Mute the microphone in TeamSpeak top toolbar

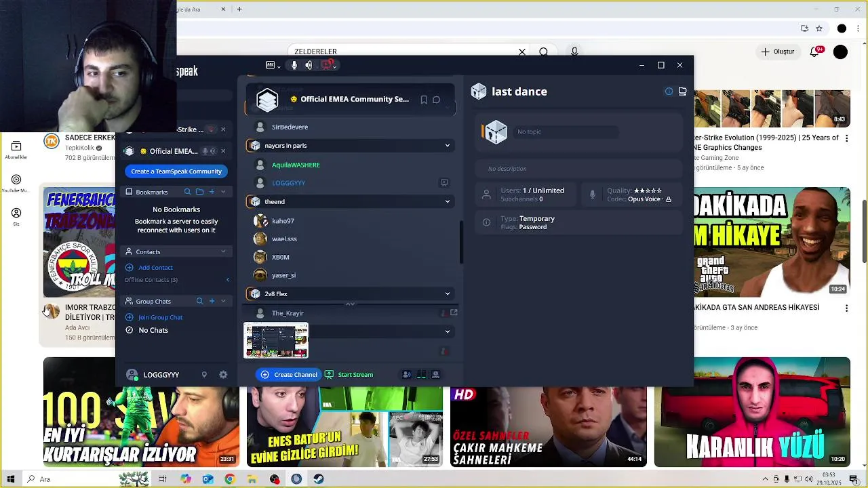pos(294,65)
